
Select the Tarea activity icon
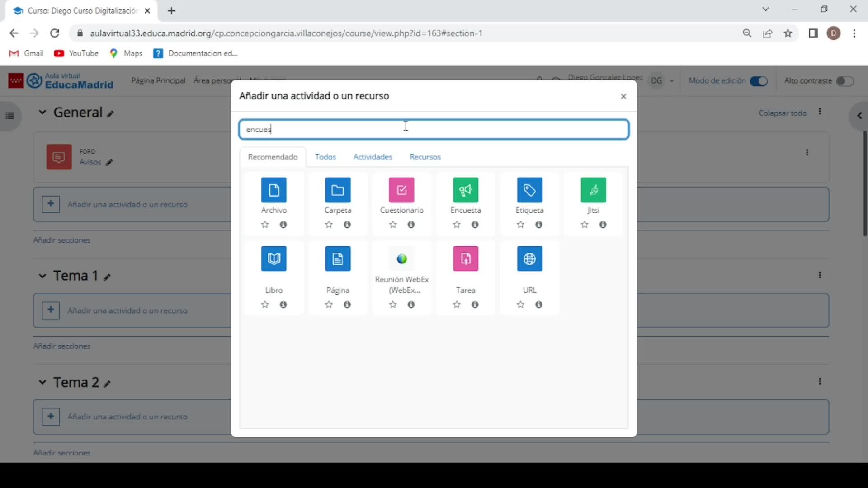466,259
